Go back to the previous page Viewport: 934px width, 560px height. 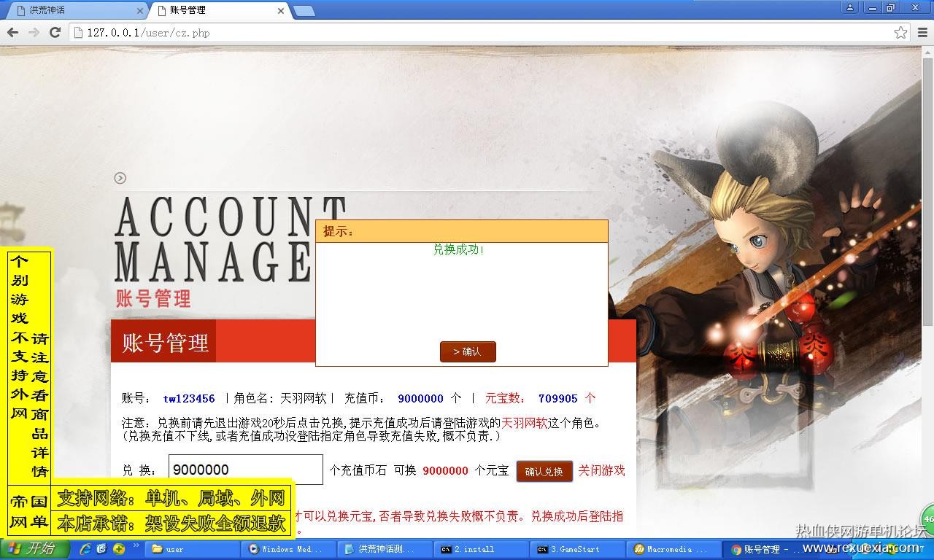coord(12,33)
